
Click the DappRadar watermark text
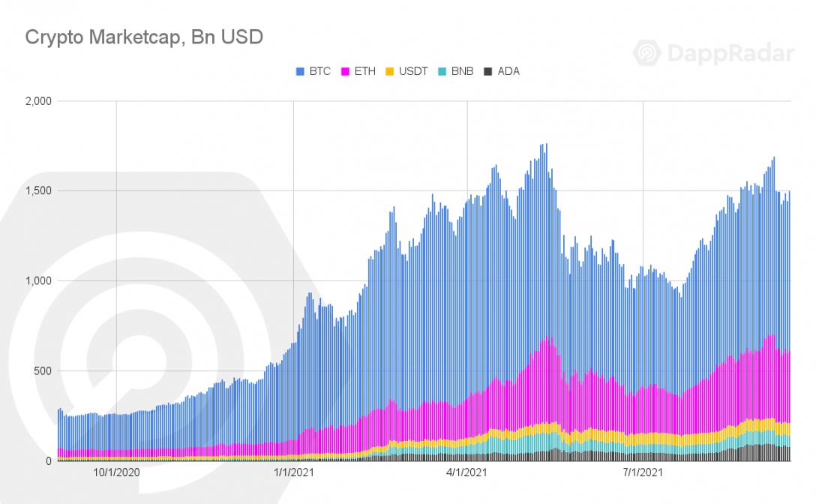click(x=730, y=53)
